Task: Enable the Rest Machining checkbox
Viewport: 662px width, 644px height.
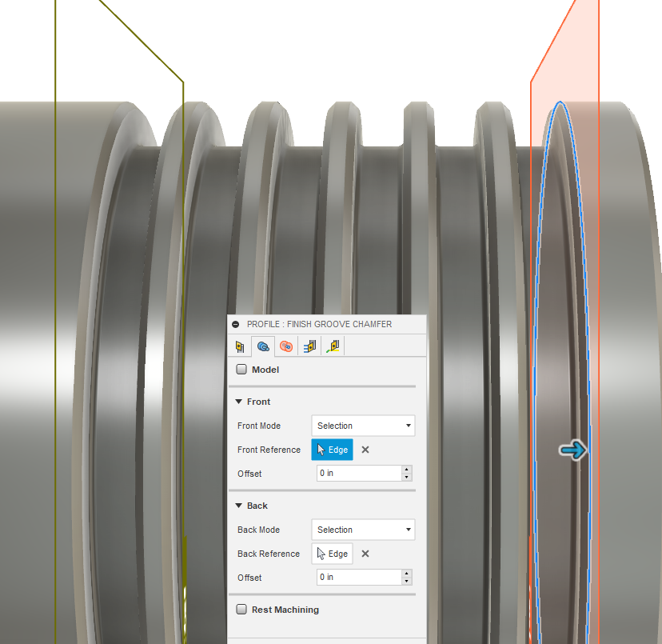Action: (241, 610)
